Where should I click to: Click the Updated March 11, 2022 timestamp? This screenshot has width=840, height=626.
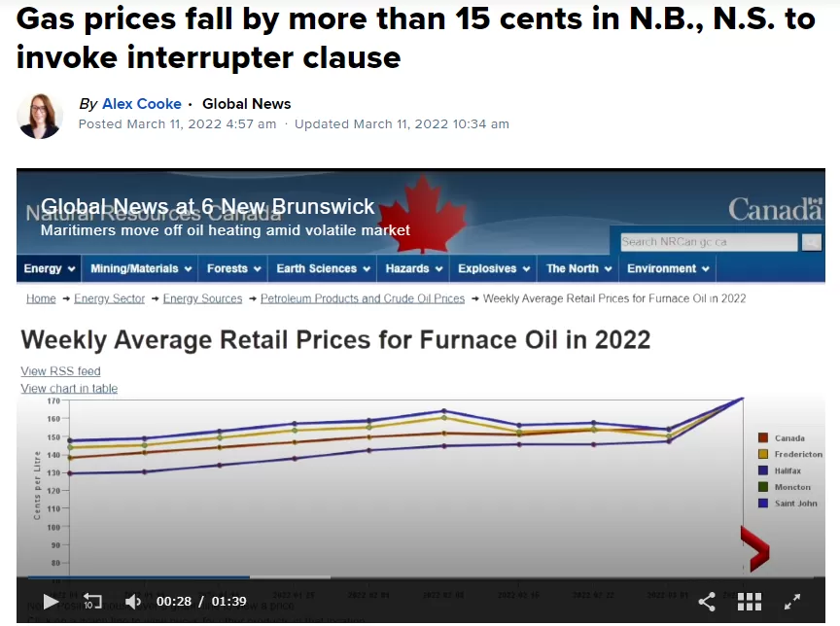pos(402,123)
